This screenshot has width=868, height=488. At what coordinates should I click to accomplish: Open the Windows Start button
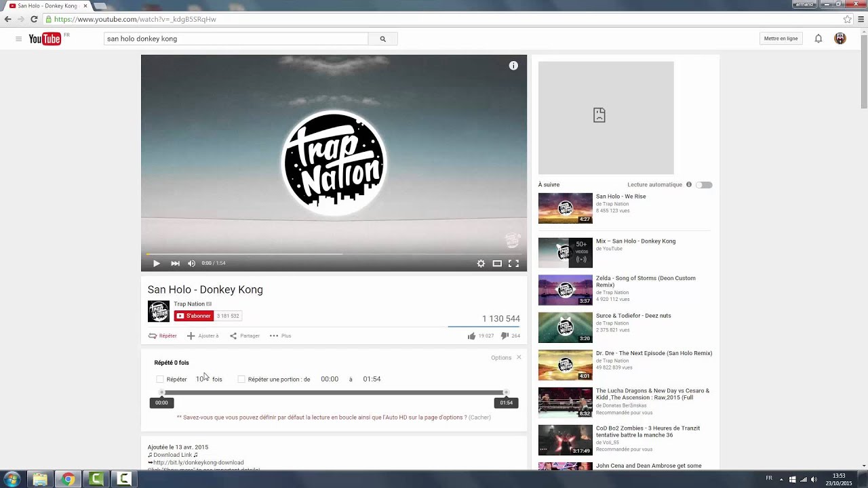tap(12, 480)
